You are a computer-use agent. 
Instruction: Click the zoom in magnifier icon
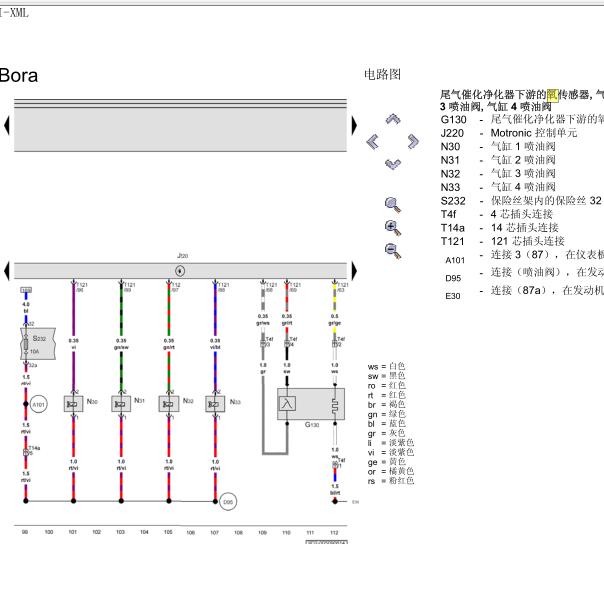(393, 228)
